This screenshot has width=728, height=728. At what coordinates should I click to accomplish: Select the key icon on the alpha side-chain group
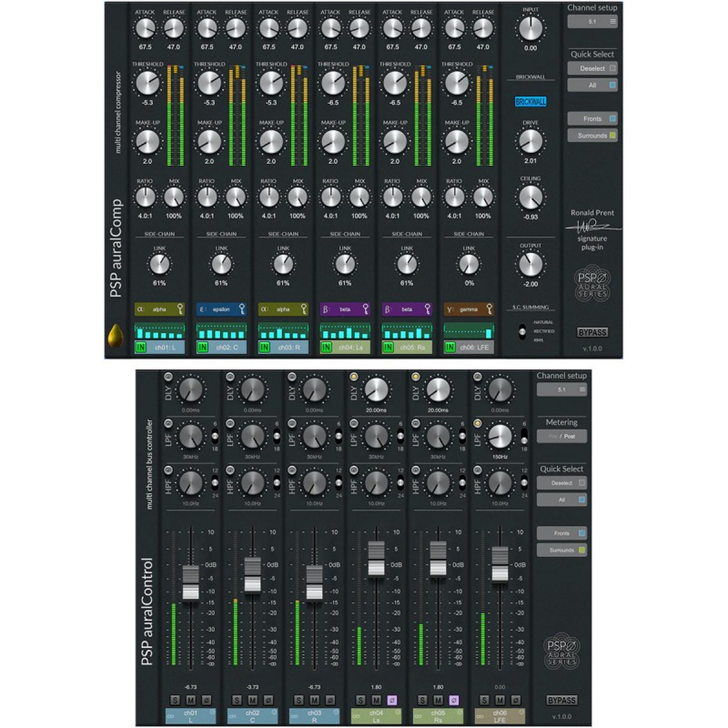pyautogui.click(x=180, y=309)
